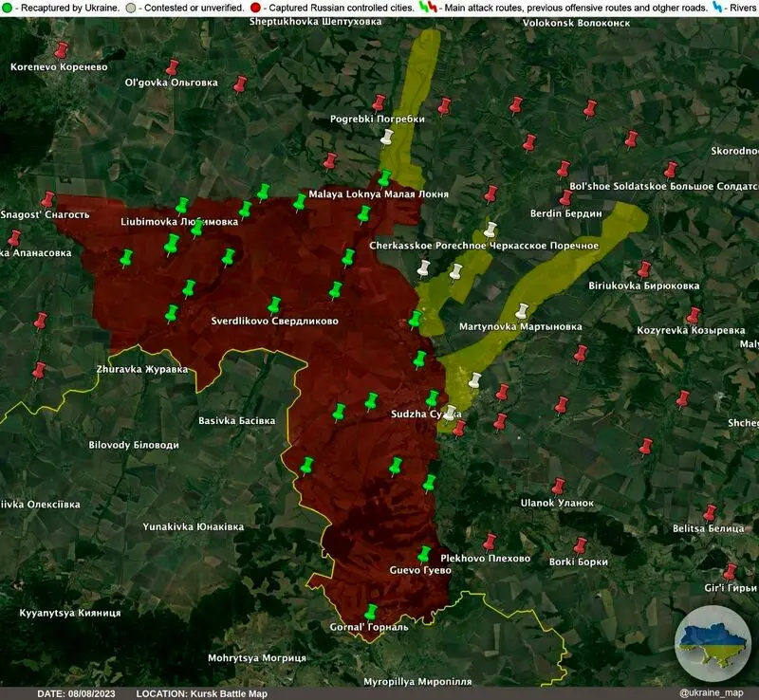Click the Snagost' map label
Viewport: 759px width, 700px height.
45,214
